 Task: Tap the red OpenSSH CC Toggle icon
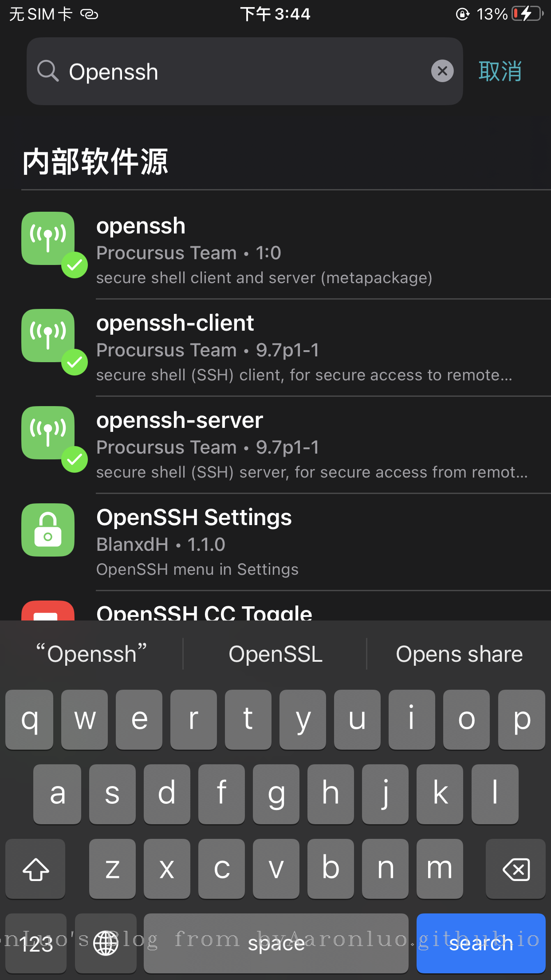point(48,611)
